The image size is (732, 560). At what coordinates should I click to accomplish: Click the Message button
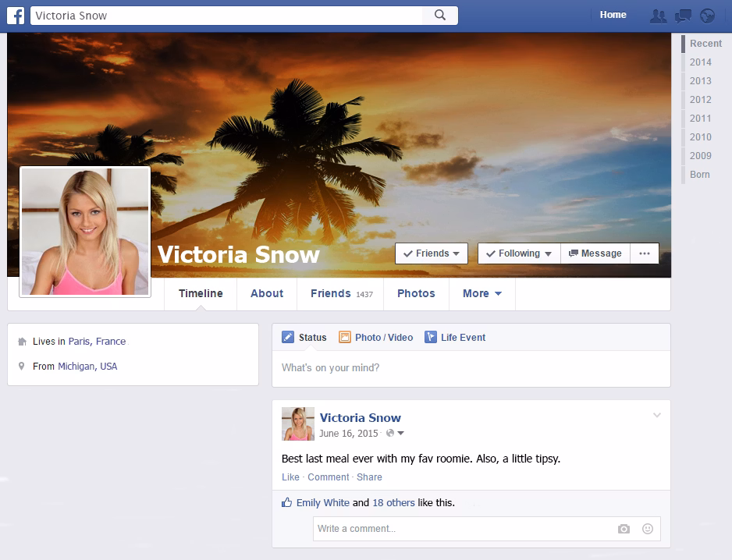click(x=595, y=253)
